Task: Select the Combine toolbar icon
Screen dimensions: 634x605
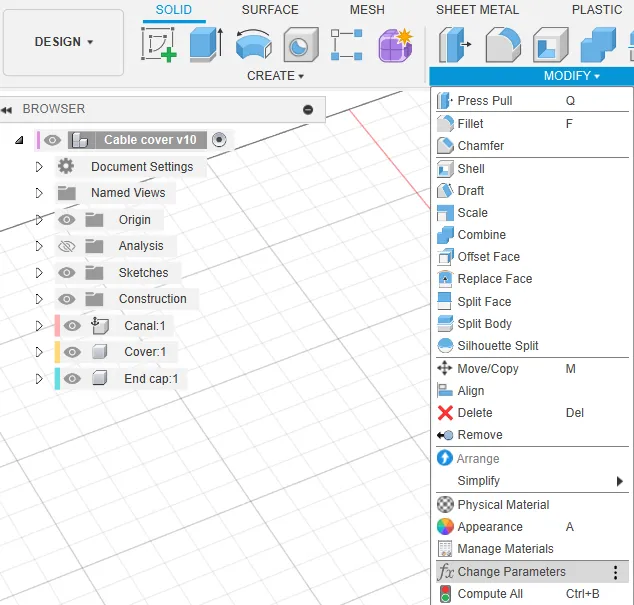Action: tap(598, 44)
